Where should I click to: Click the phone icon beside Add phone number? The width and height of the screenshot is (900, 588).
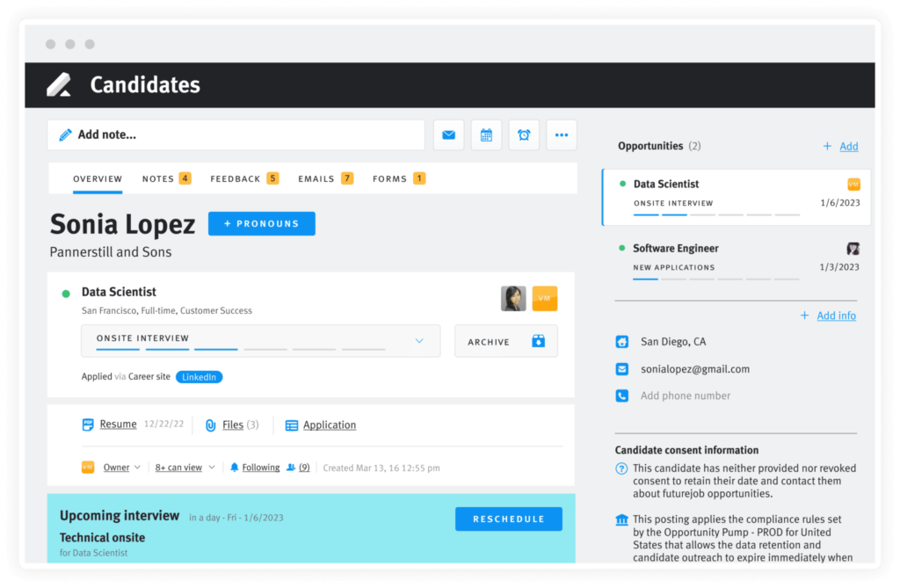tap(621, 396)
